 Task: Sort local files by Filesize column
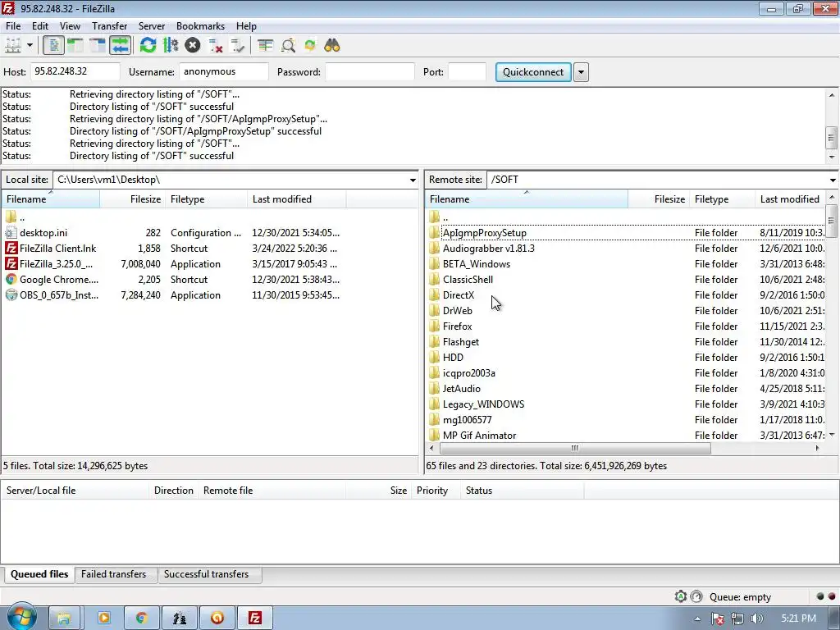[x=132, y=199]
